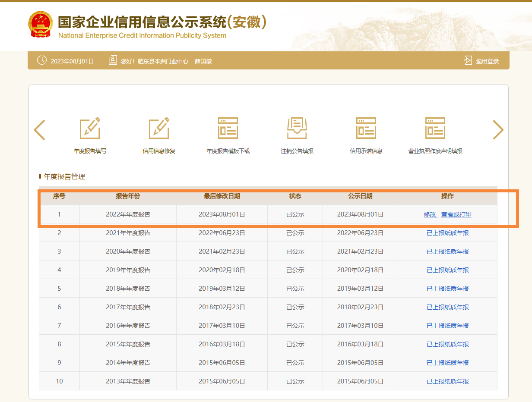Click 修改 for the 2022 annual report
Screen dimensions: 532x402
pyautogui.click(x=430, y=214)
